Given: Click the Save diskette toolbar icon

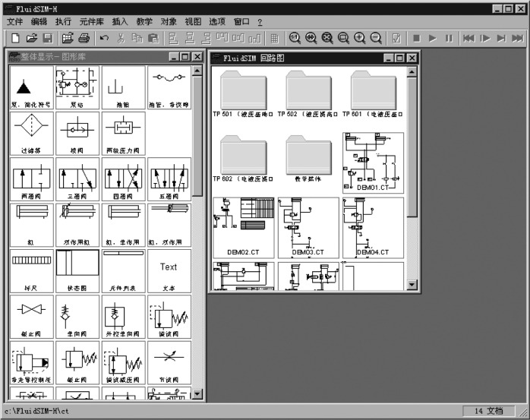Looking at the screenshot, I should click(x=48, y=38).
